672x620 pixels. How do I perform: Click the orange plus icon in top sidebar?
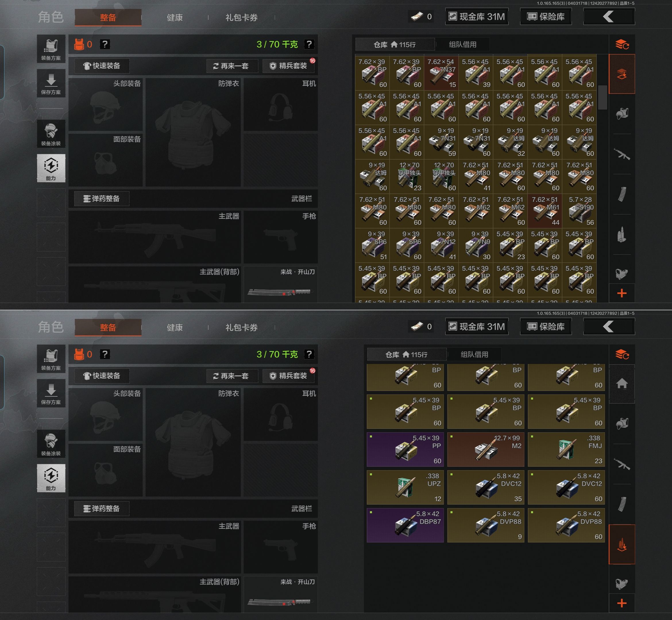click(x=622, y=293)
